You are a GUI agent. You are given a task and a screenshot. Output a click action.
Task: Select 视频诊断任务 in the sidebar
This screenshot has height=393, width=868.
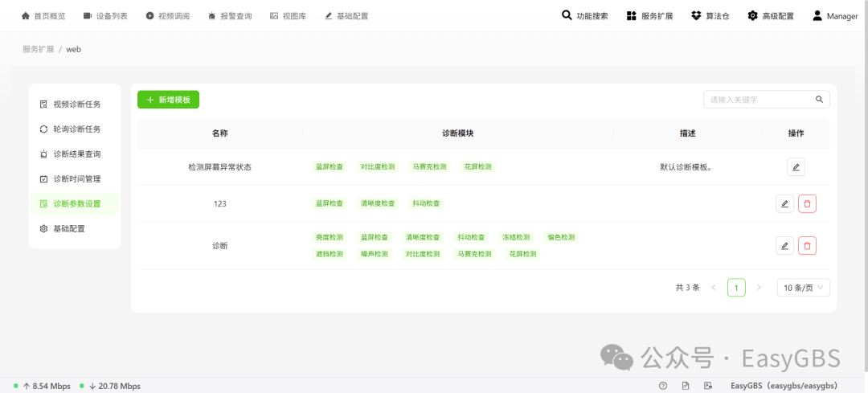click(x=75, y=104)
